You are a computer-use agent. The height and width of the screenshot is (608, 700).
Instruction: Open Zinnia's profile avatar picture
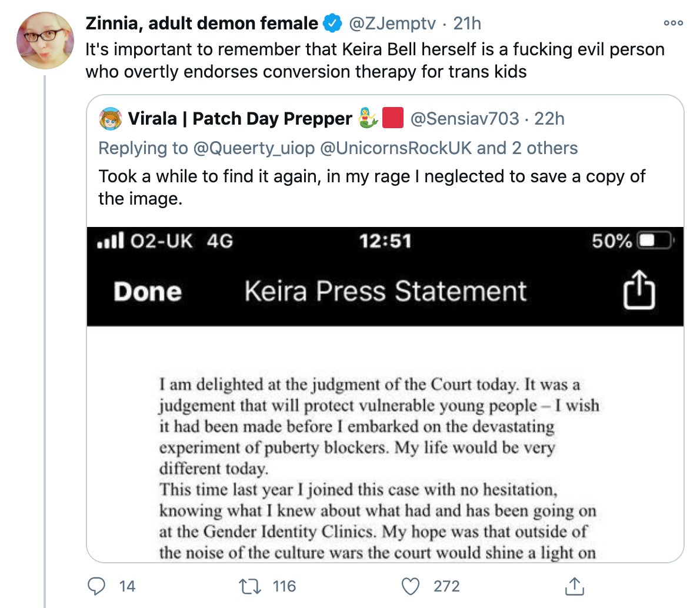(x=45, y=41)
